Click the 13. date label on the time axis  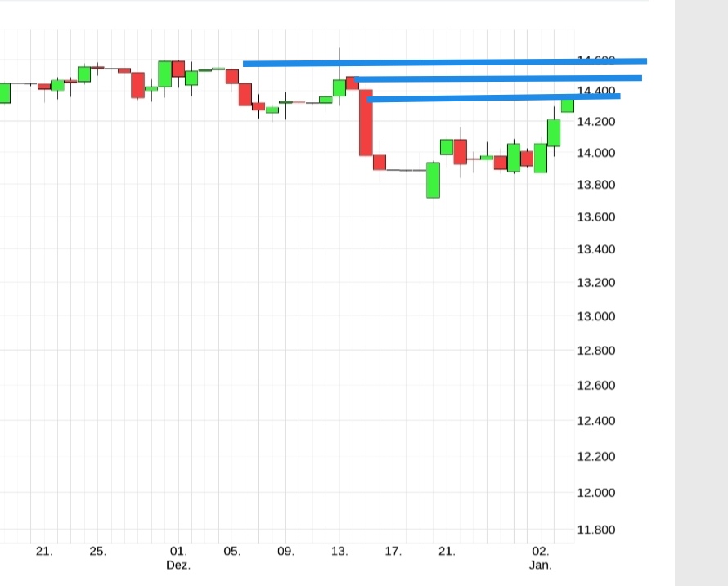pos(339,552)
